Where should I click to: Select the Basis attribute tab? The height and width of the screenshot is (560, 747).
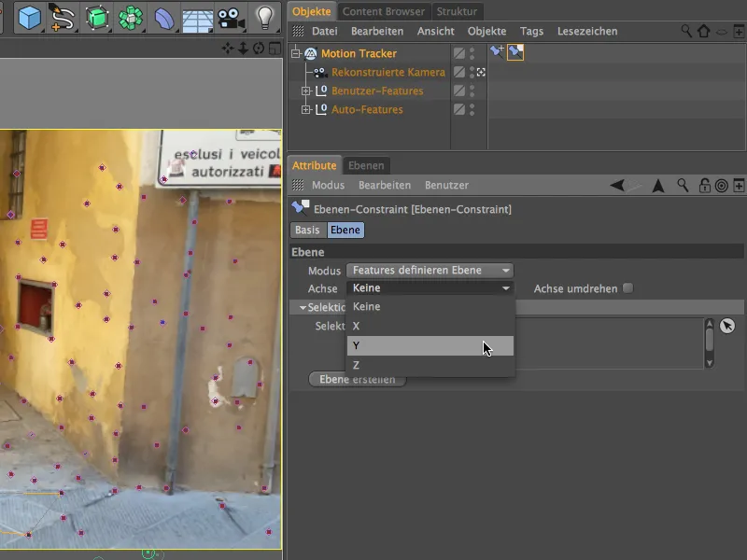pyautogui.click(x=307, y=230)
